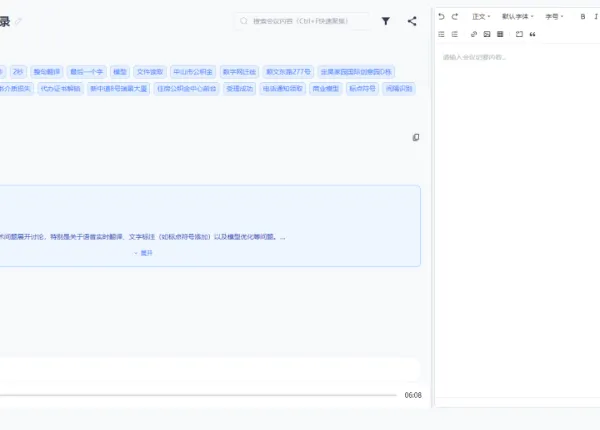This screenshot has height=430, width=600.
Task: Click the redo arrow in the editor toolbar
Action: (x=455, y=16)
